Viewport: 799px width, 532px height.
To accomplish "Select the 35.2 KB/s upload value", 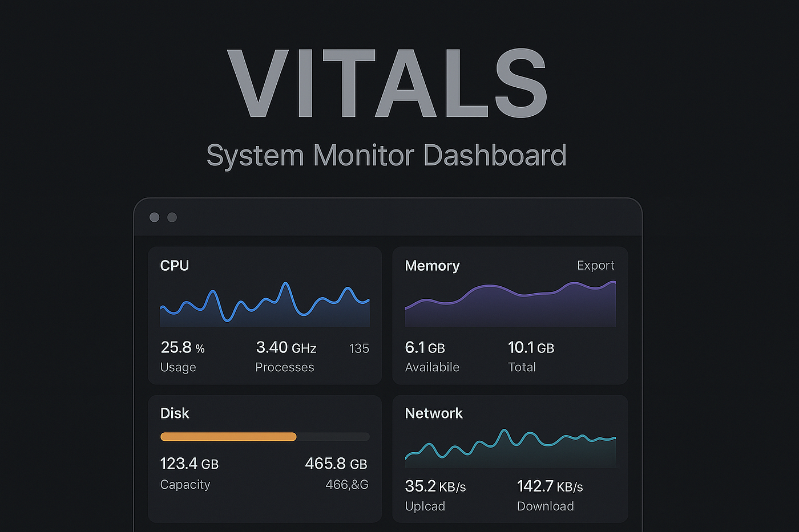I will coord(435,486).
